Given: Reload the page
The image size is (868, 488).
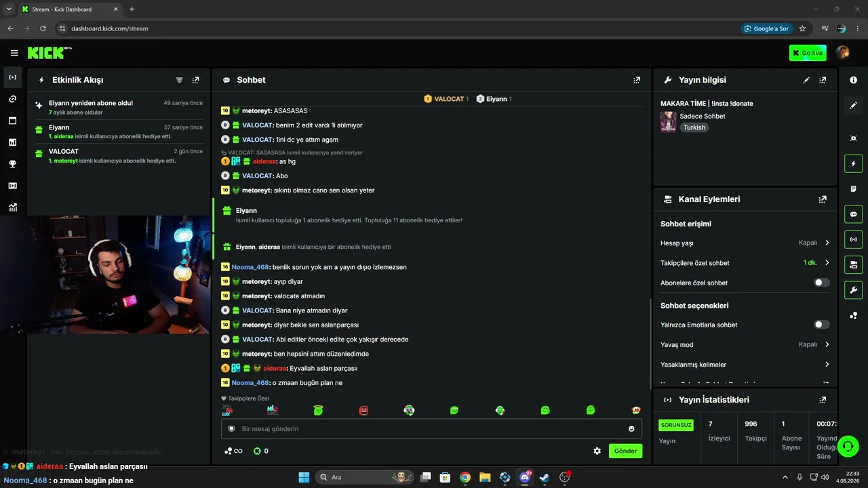Looking at the screenshot, I should click(x=43, y=28).
